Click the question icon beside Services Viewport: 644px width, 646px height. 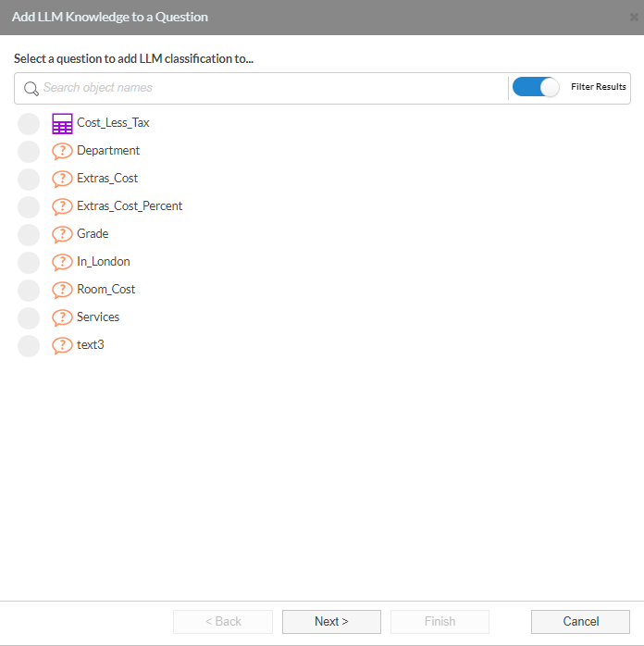tap(62, 317)
